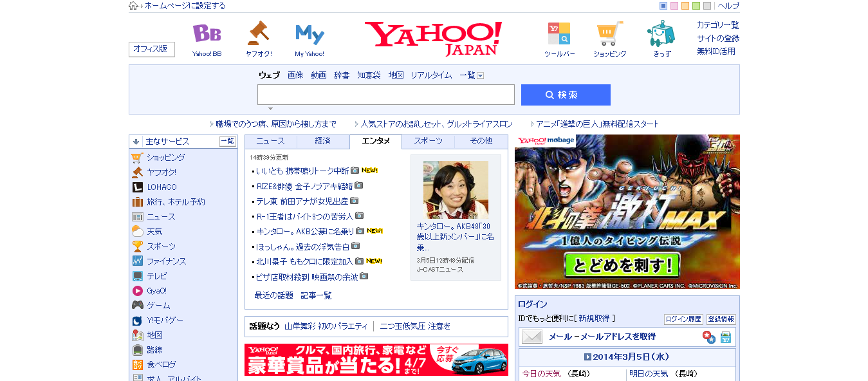The height and width of the screenshot is (381, 868).
Task: Click the LOHACO icon in the sidebar
Action: tap(137, 187)
